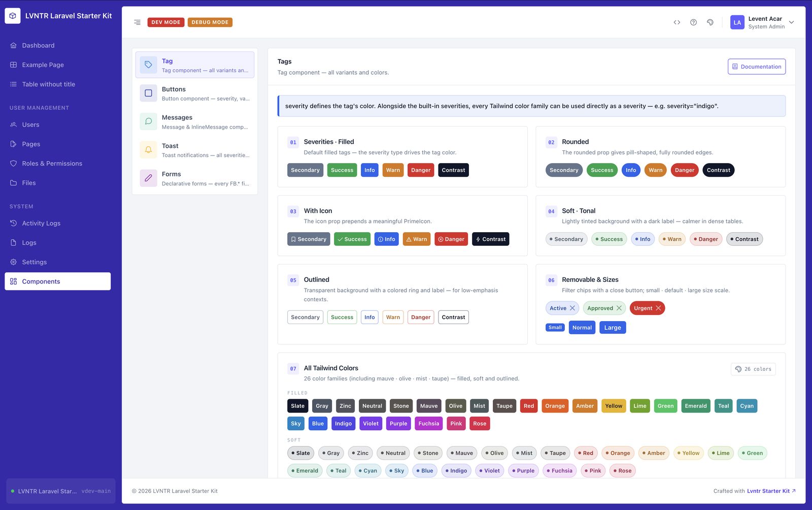This screenshot has width=812, height=510.
Task: Click the Large size tag
Action: click(x=613, y=328)
